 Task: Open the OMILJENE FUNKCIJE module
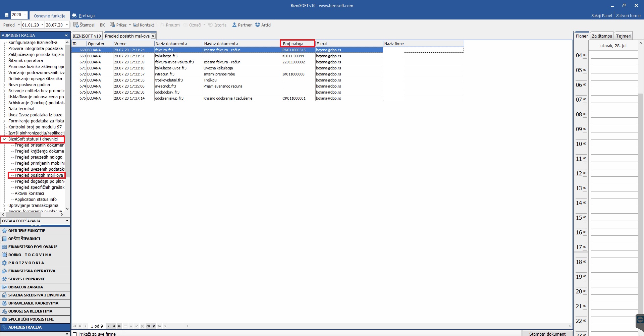click(35, 231)
